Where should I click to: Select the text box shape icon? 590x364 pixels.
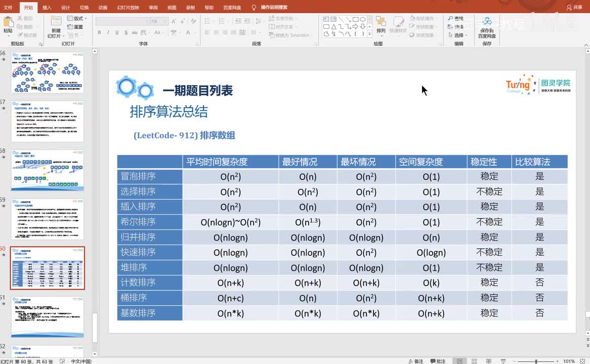click(326, 19)
